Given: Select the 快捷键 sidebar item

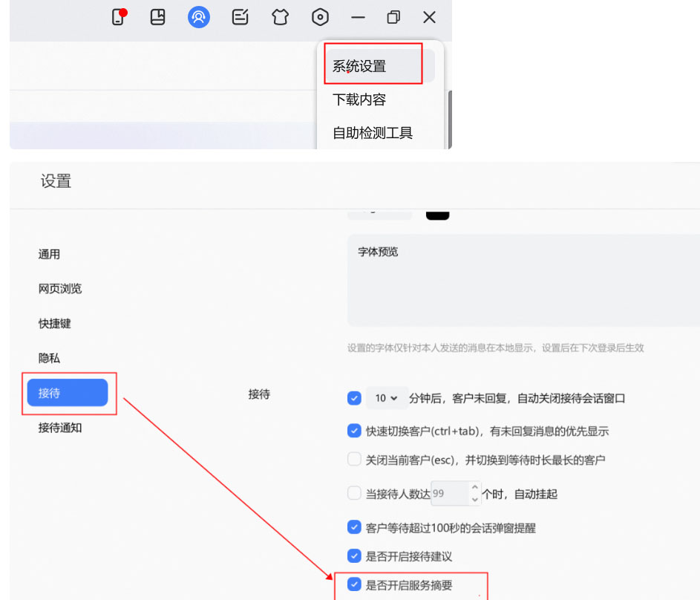Looking at the screenshot, I should 55,323.
